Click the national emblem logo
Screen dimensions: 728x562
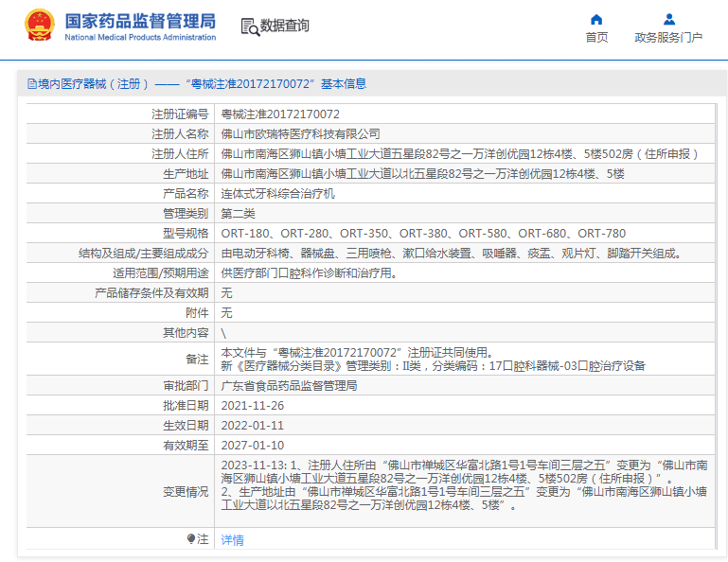coord(40,26)
